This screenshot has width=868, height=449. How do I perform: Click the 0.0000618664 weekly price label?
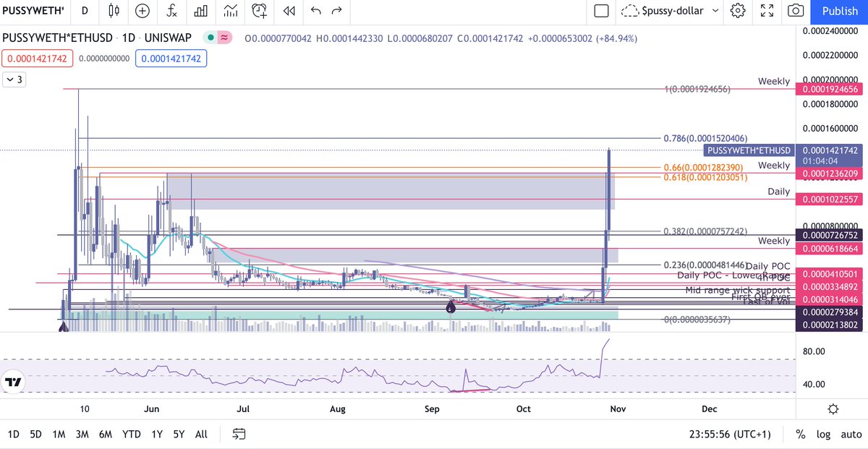(x=829, y=248)
